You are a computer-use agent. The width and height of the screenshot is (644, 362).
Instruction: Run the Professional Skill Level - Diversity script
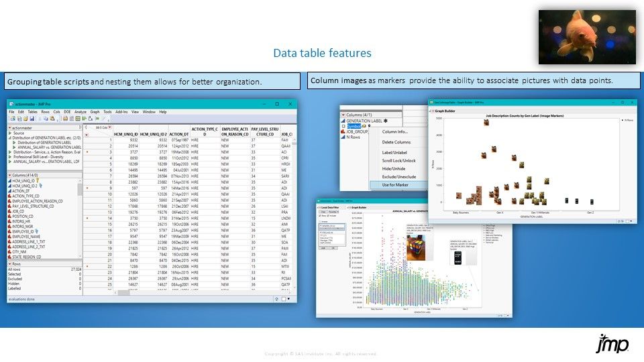(x=10, y=157)
